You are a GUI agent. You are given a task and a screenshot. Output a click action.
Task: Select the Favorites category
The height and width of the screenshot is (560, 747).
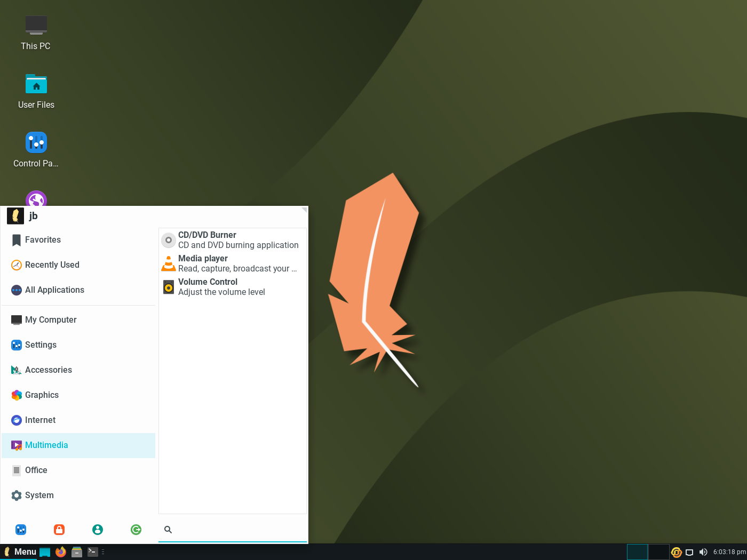[78, 240]
